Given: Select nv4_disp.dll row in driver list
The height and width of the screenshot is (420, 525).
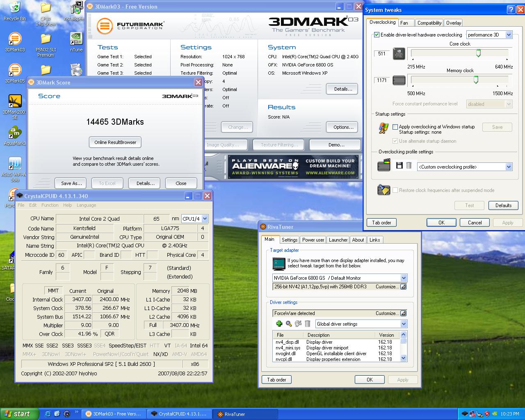Looking at the screenshot, I should 336,342.
